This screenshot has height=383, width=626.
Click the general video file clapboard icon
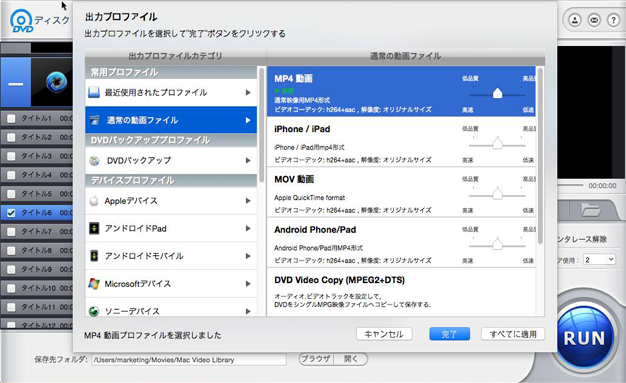(95, 120)
